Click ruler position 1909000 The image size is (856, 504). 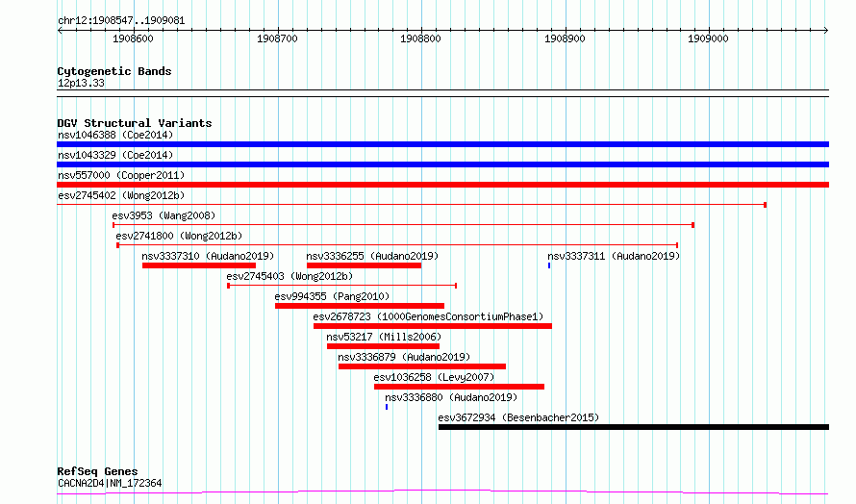pos(708,38)
